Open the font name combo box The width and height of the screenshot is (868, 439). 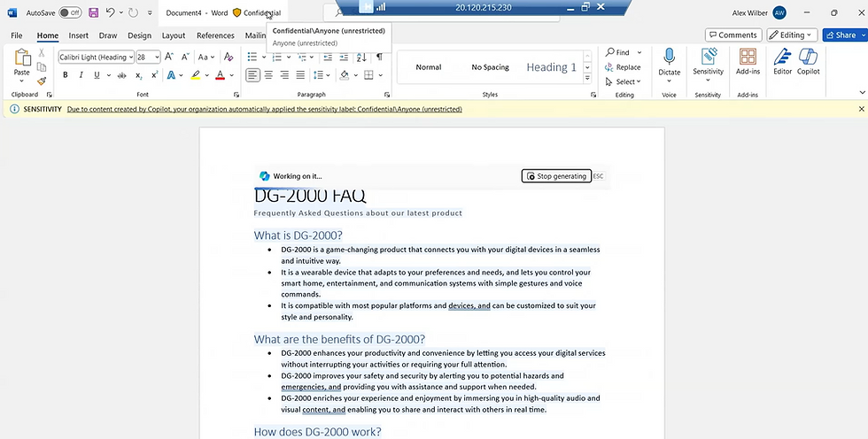(x=97, y=57)
